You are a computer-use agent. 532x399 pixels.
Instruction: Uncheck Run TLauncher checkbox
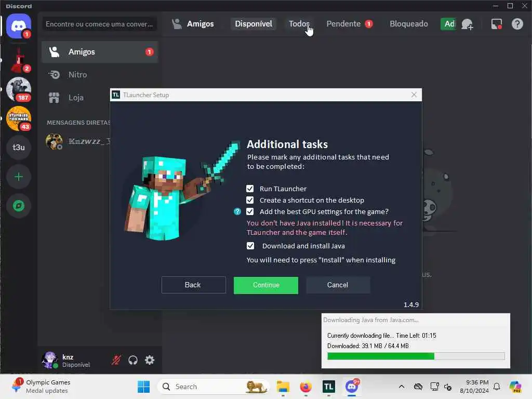tap(250, 189)
